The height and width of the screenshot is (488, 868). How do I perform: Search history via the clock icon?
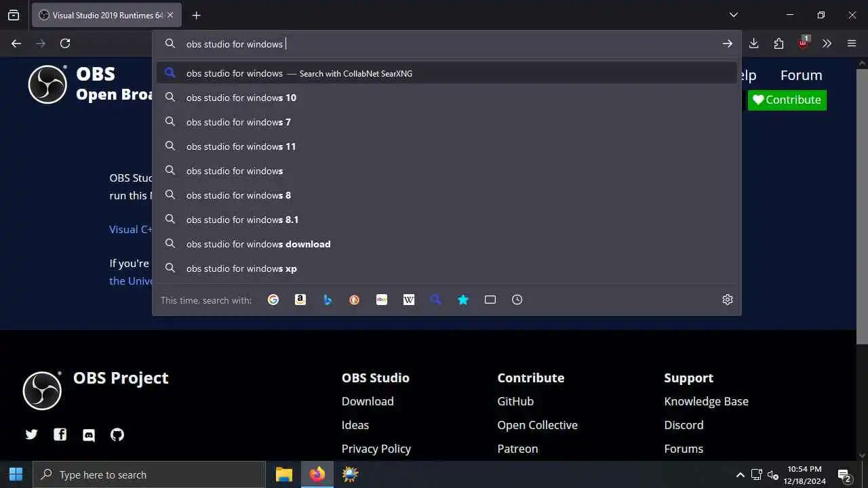click(x=517, y=300)
